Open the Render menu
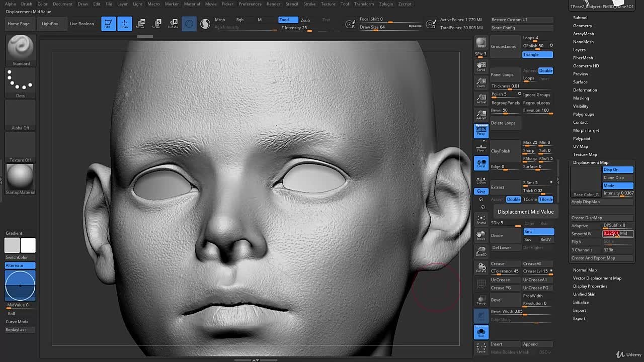644x362 pixels. (x=273, y=4)
